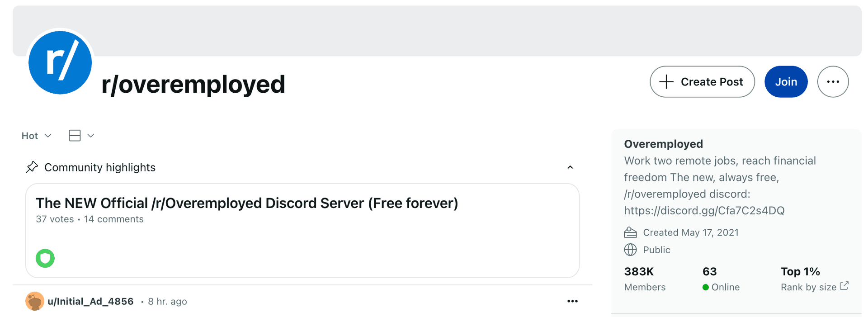This screenshot has height=317, width=868.
Task: Open the NEW Official Discord Server post
Action: [x=247, y=203]
